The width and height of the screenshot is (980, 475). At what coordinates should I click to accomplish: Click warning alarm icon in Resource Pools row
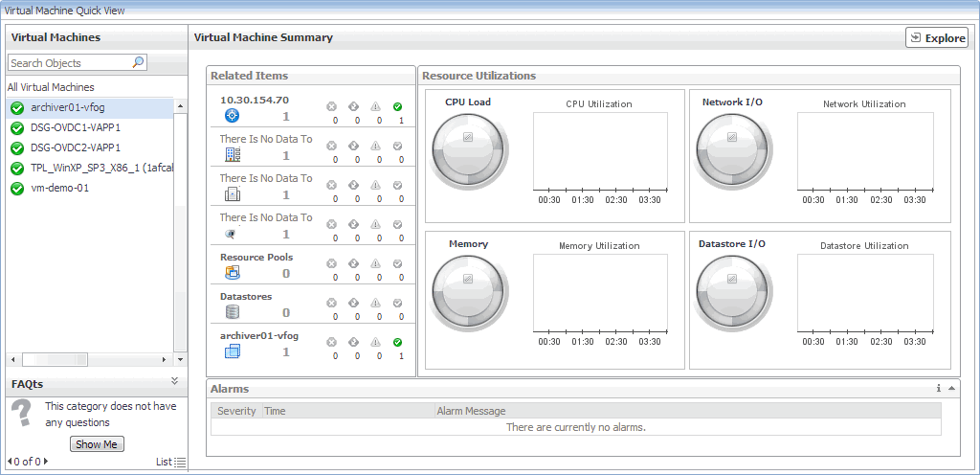pos(375,263)
